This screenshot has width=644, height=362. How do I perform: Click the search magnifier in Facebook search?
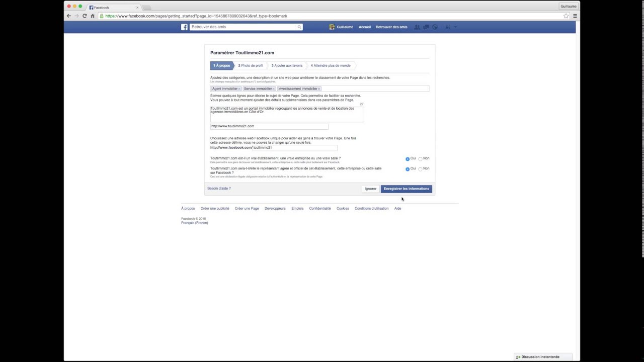pyautogui.click(x=299, y=27)
